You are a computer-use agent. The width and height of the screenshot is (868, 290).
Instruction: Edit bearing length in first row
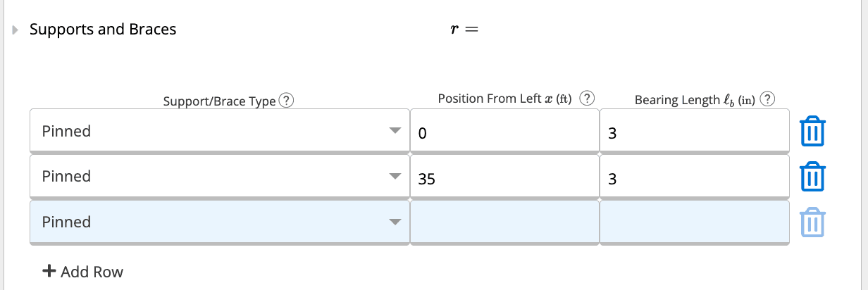[x=694, y=132]
